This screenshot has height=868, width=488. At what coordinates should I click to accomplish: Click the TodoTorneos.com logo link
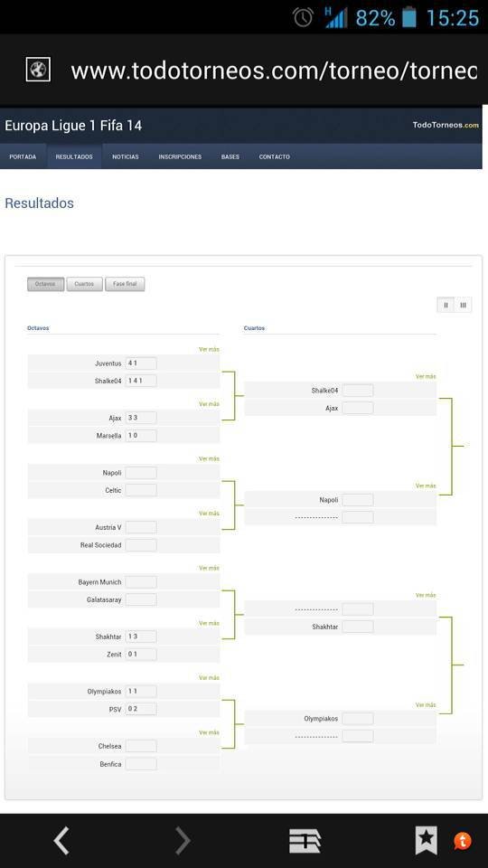446,125
